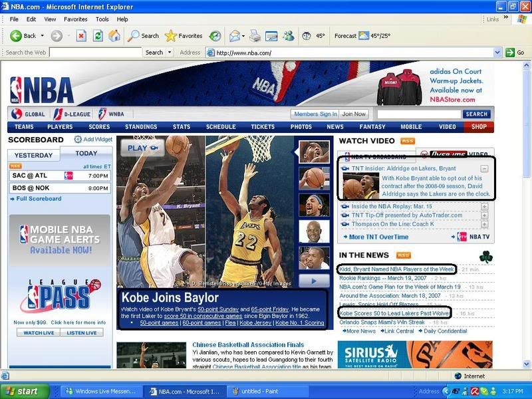Open the History toolbar icon
532x399 pixels.
[215, 36]
